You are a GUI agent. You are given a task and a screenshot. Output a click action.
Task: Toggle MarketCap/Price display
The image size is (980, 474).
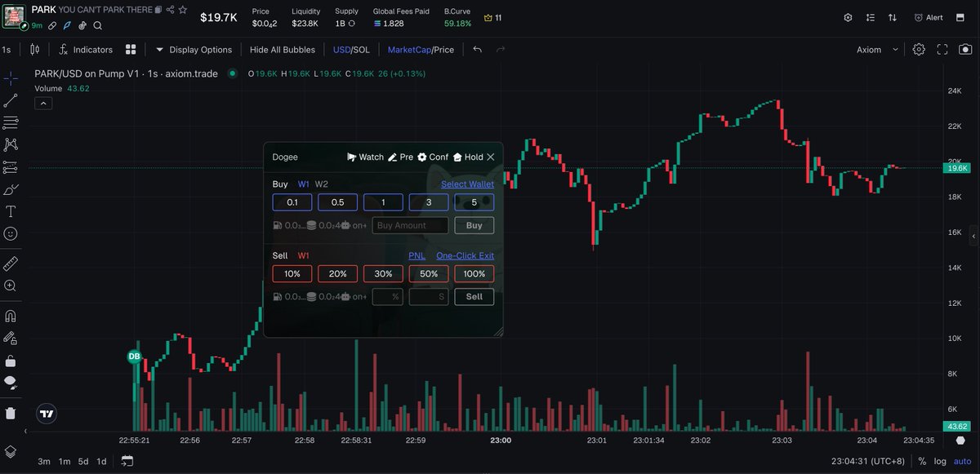[421, 50]
